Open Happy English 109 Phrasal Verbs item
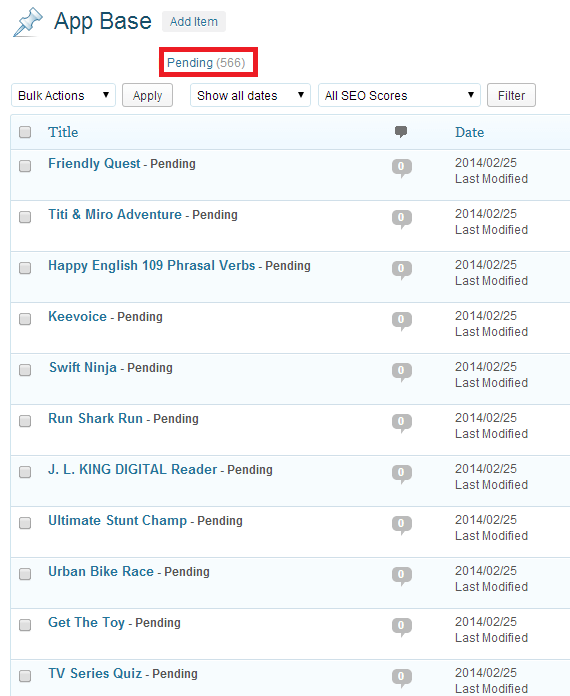 (152, 266)
